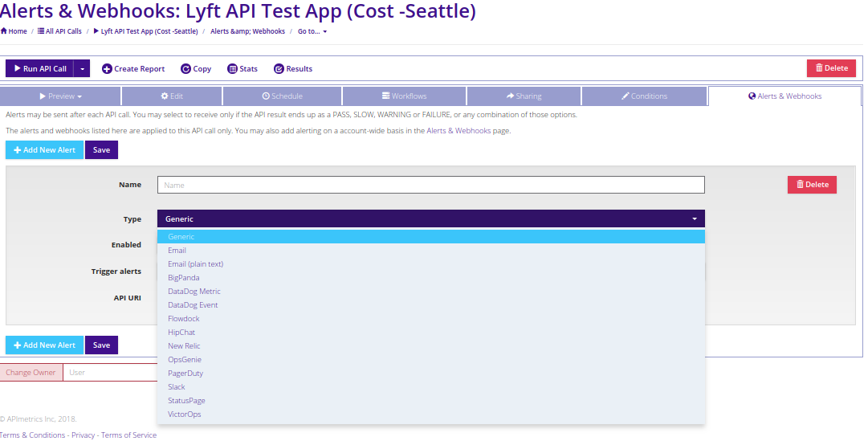Select VictorOps alert type

pyautogui.click(x=430, y=414)
